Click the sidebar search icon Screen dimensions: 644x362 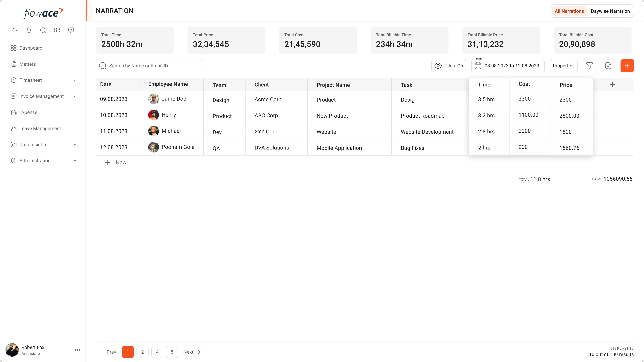[43, 30]
